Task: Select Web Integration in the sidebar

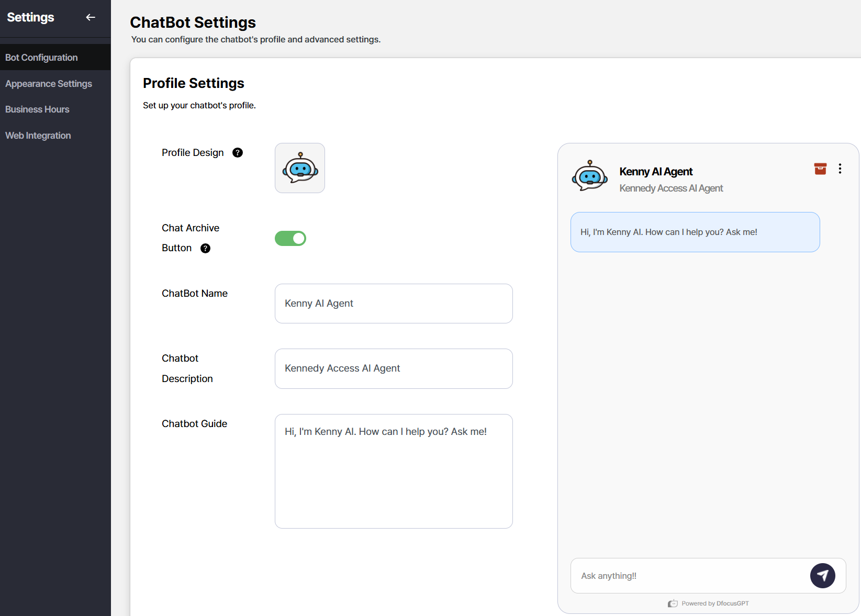Action: [38, 136]
